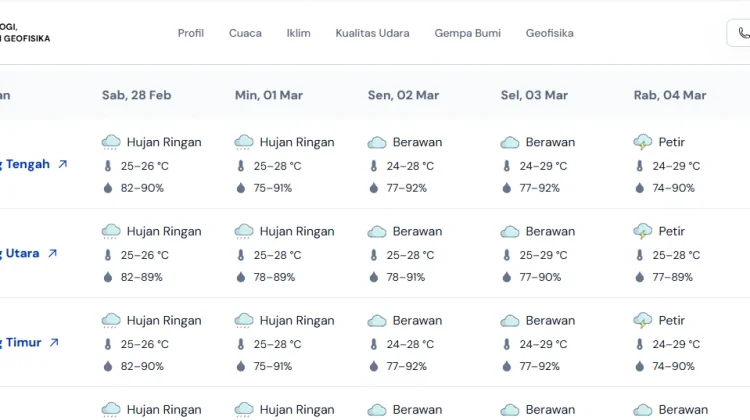This screenshot has width=750, height=420.
Task: Click the rain cloud icon for Sab, 28 Feb in the Tengah row
Action: click(111, 142)
